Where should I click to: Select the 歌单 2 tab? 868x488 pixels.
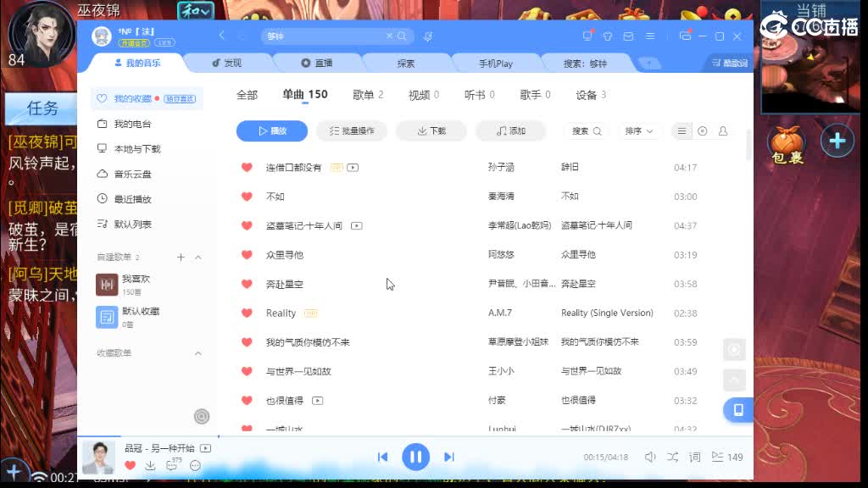pyautogui.click(x=368, y=95)
